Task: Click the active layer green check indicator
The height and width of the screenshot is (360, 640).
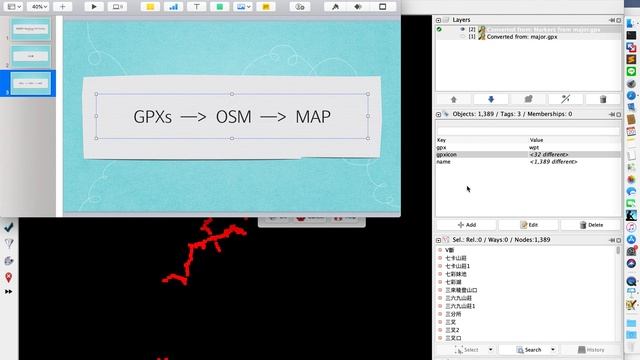Action: tap(439, 29)
